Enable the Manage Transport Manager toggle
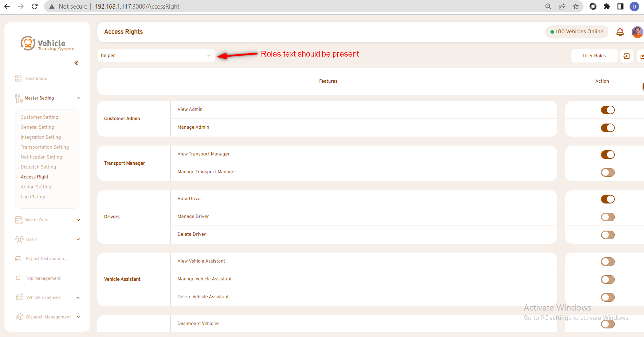Image resolution: width=644 pixels, height=337 pixels. [608, 173]
